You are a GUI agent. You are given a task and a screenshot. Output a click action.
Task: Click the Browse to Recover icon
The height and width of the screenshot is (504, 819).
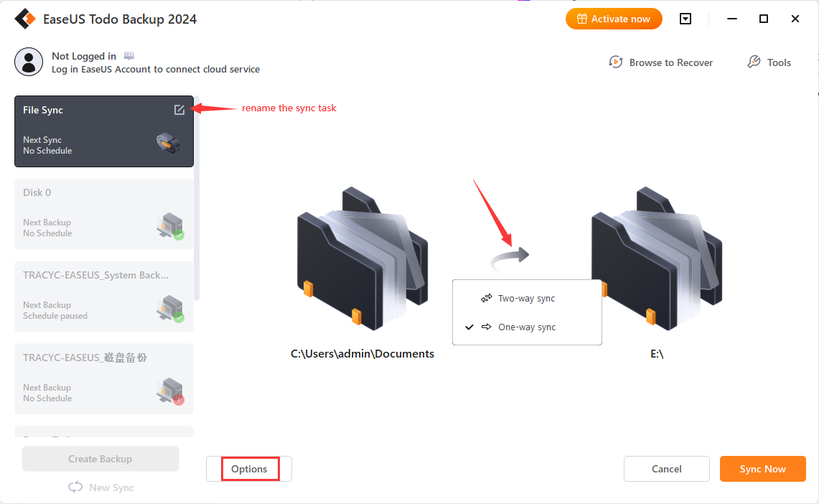616,62
